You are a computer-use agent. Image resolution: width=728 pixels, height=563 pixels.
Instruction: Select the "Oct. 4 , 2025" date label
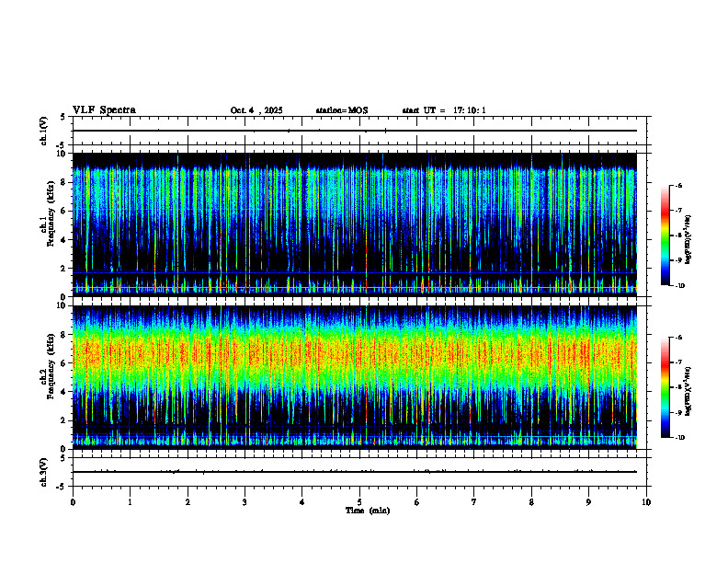(256, 110)
